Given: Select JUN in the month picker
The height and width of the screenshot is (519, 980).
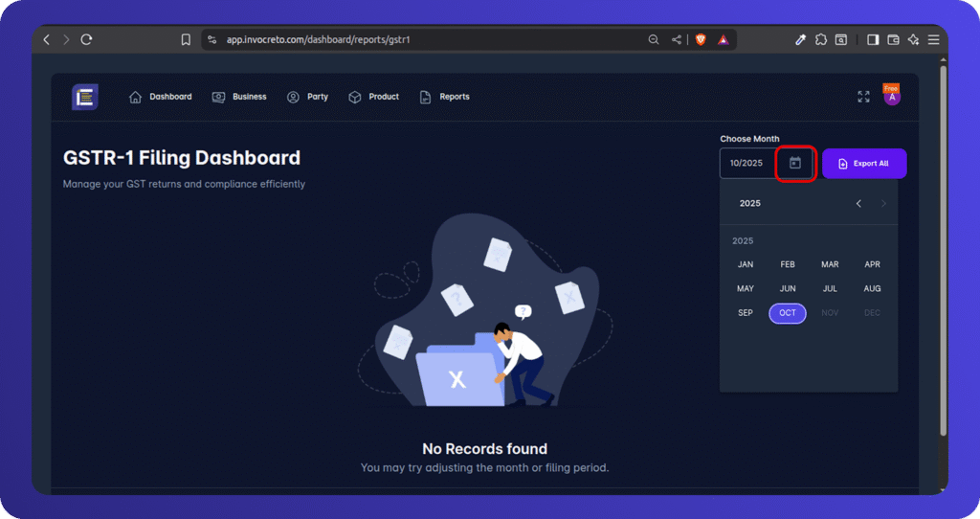Looking at the screenshot, I should click(788, 289).
